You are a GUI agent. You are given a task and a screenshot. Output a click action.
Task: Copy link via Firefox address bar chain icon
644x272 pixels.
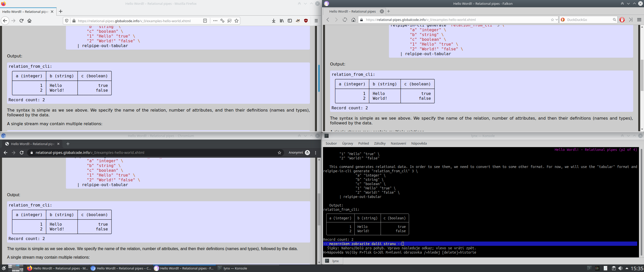(222, 21)
